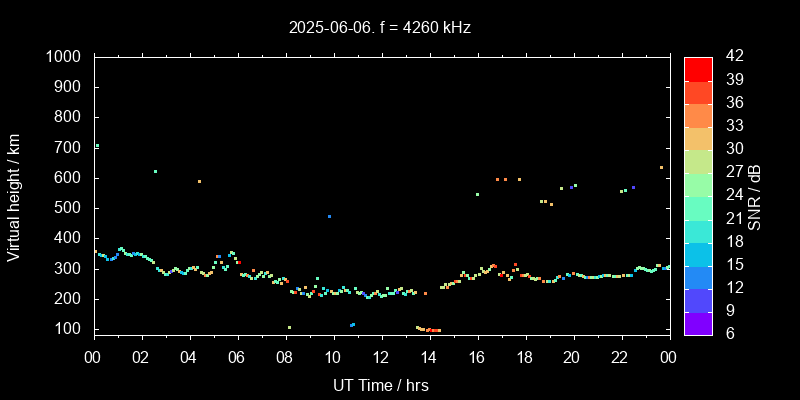Pick the blue 12–15 dB colorbar band

coord(697,277)
